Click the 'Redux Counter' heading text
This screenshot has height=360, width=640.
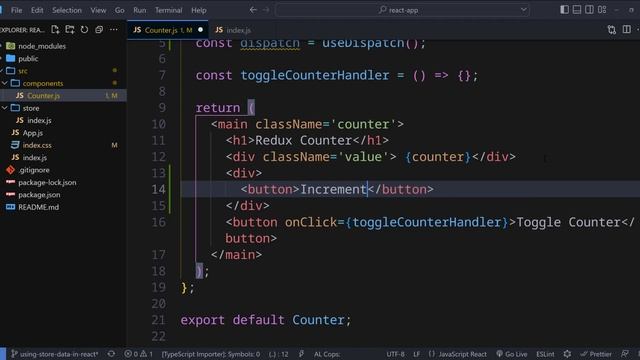point(304,140)
